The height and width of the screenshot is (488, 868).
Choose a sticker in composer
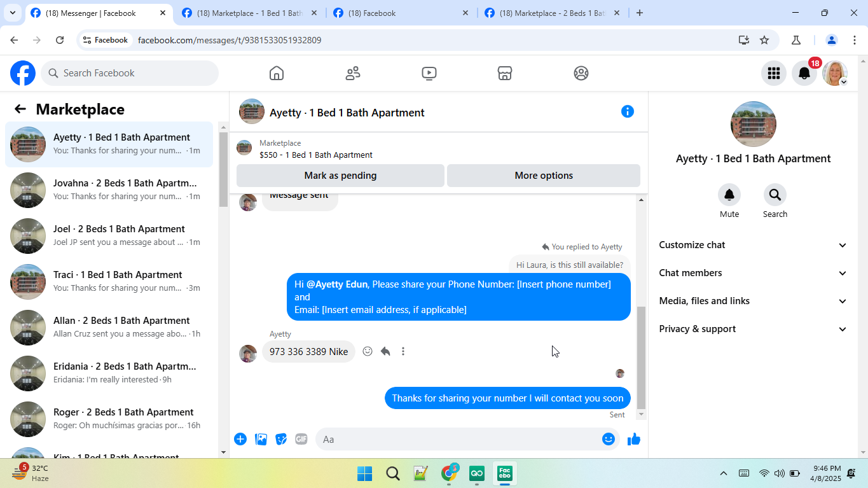[x=281, y=439]
